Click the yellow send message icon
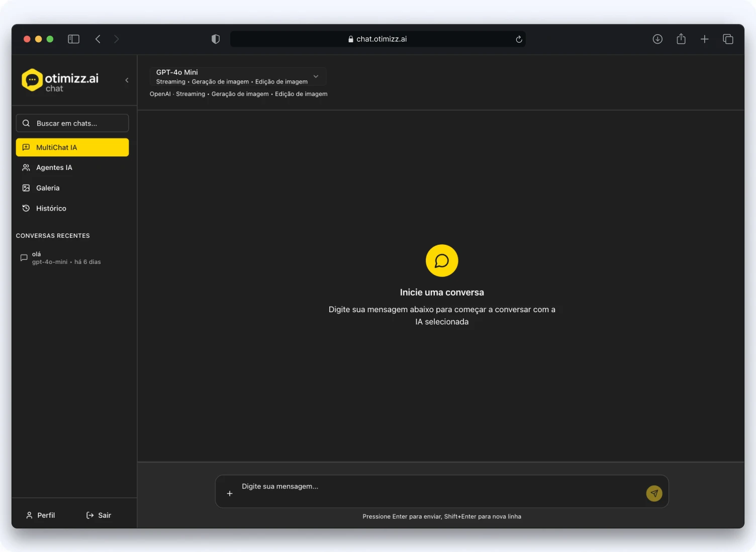The image size is (756, 552). [654, 493]
